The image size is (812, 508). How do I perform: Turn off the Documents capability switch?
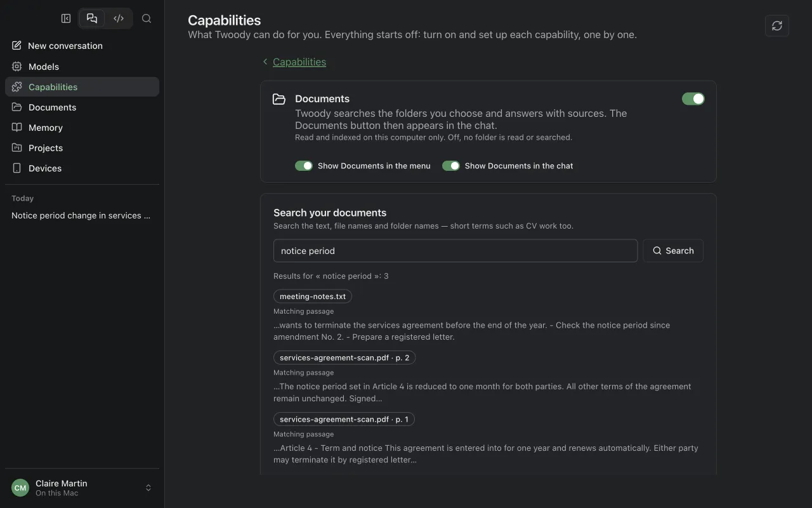[693, 99]
